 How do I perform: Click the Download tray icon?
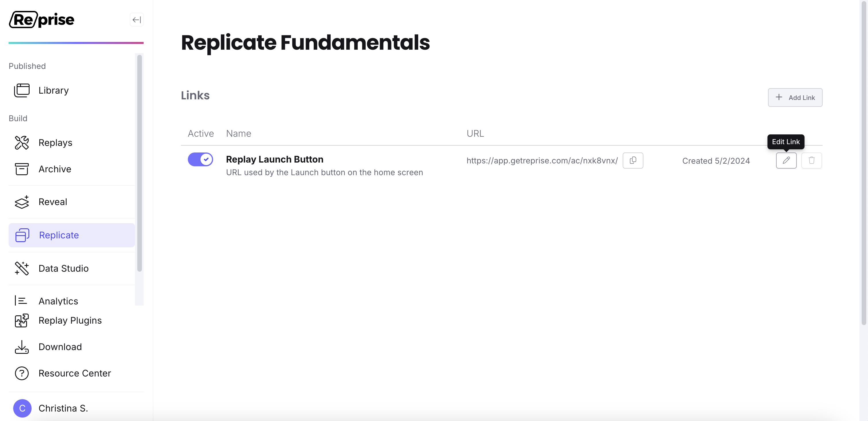click(22, 347)
